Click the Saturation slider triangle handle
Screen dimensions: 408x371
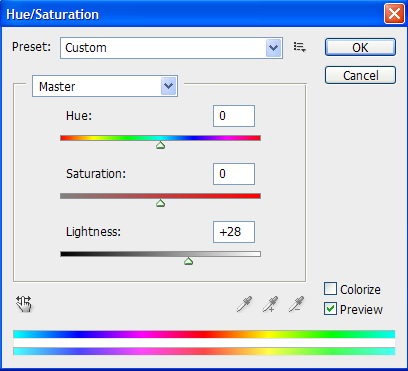pos(161,203)
